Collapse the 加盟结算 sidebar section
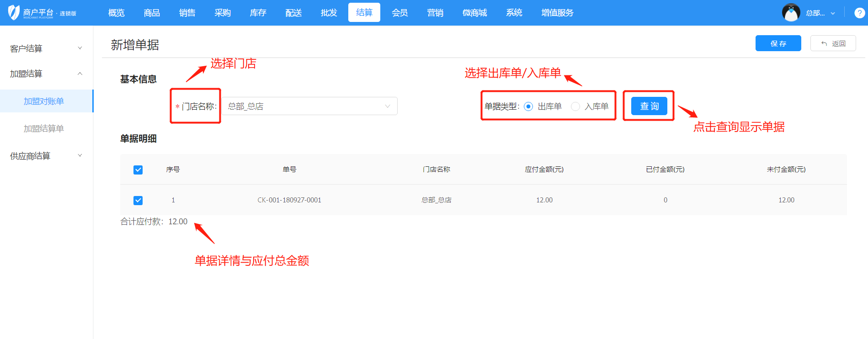Screen dimensions: 868x339 pyautogui.click(x=46, y=74)
